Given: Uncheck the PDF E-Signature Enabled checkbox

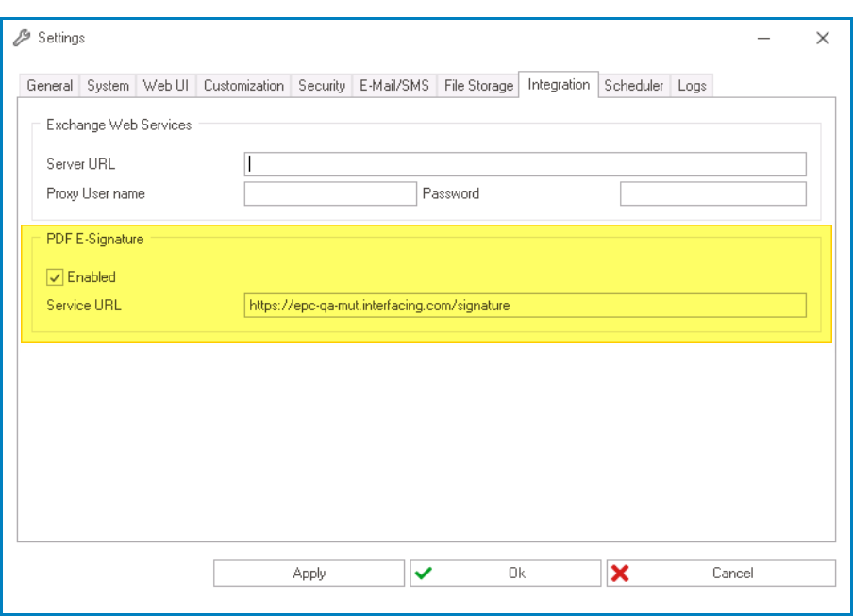Looking at the screenshot, I should 55,277.
